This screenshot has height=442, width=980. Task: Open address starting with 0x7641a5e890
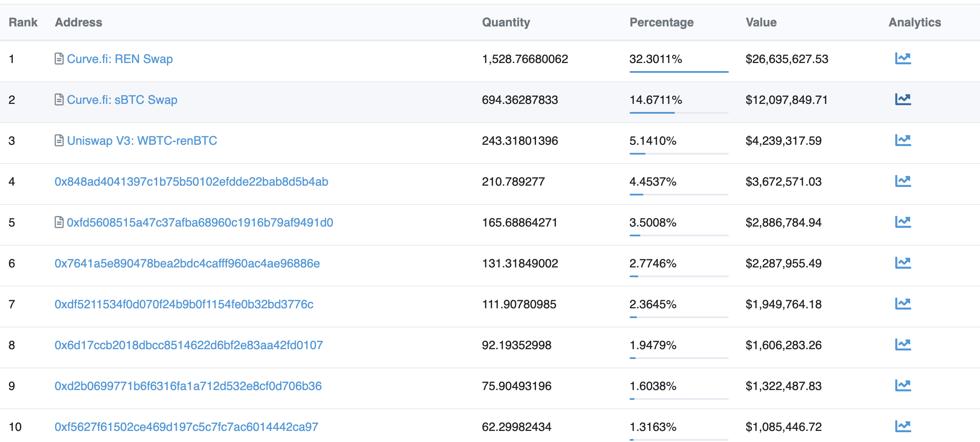pyautogui.click(x=187, y=263)
